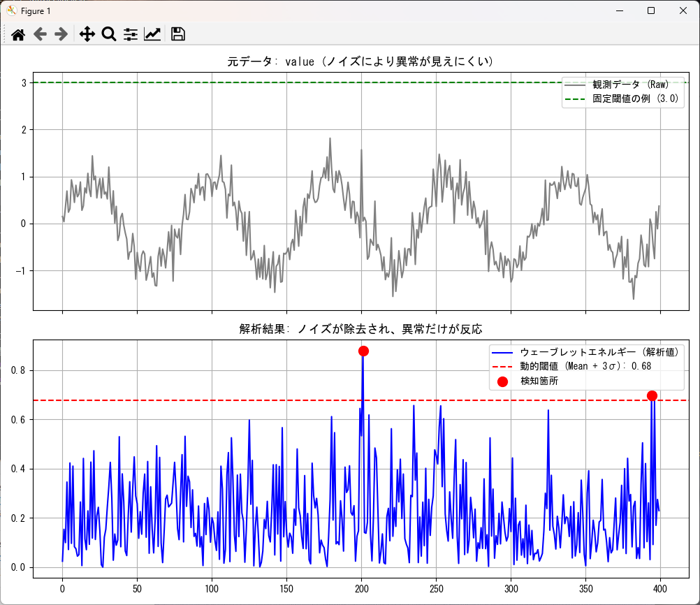Activate the Pan tool with crossed arrows
The height and width of the screenshot is (605, 700).
(87, 34)
